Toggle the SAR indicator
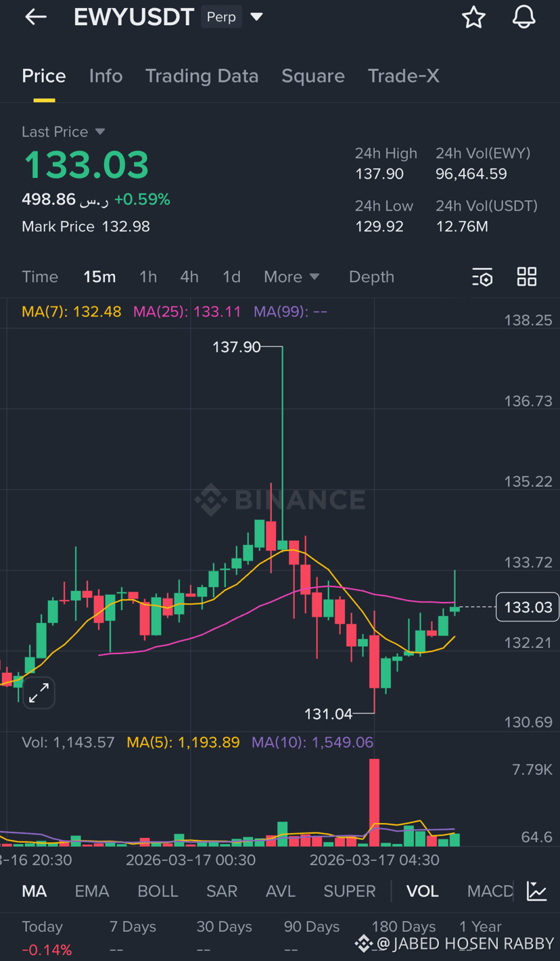This screenshot has height=961, width=560. pyautogui.click(x=222, y=891)
